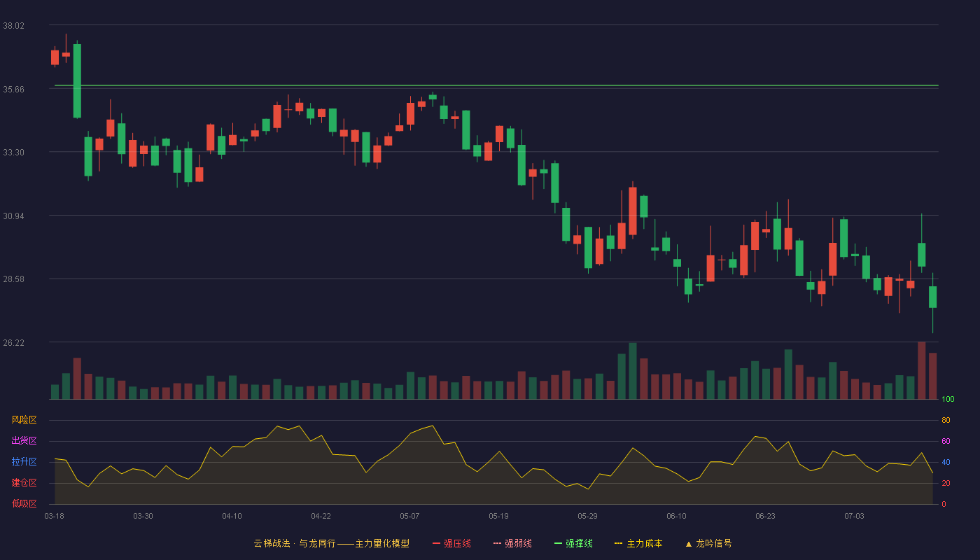
Task: Toggle the 主力成本 legend series
Action: [x=638, y=543]
